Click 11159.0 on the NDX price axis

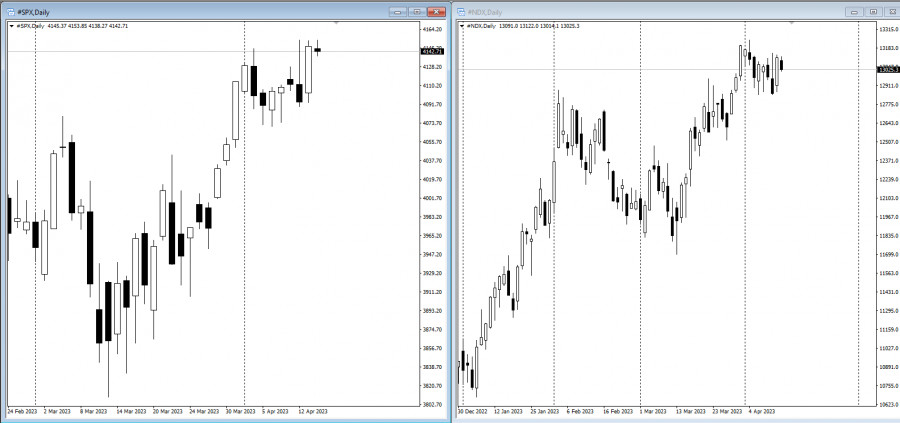(889, 329)
